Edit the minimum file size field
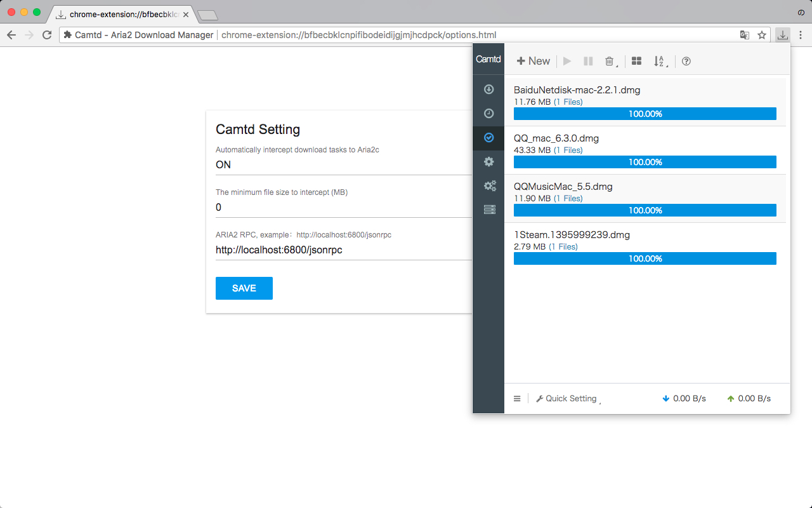This screenshot has width=812, height=508. coord(343,208)
